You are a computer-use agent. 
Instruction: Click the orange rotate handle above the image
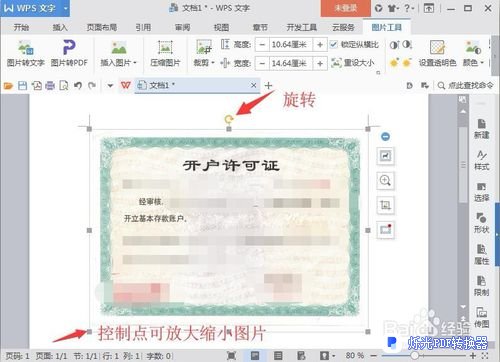pyautogui.click(x=229, y=119)
